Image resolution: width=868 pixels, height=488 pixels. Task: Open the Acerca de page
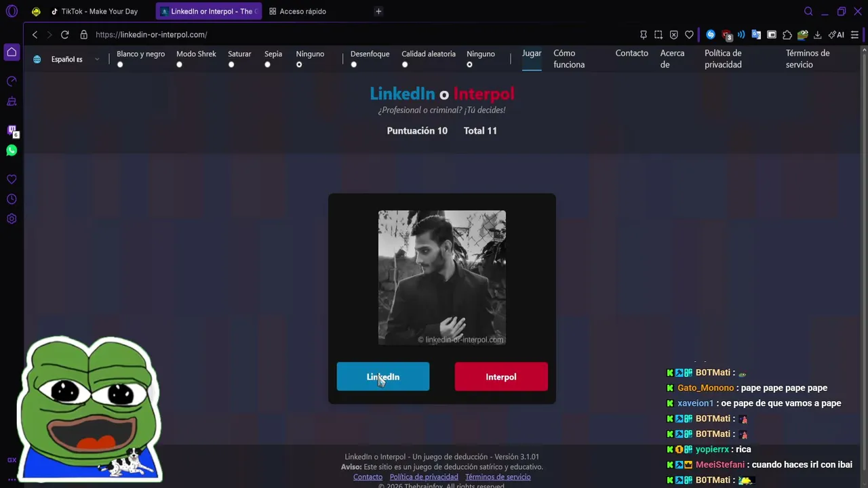click(x=673, y=59)
